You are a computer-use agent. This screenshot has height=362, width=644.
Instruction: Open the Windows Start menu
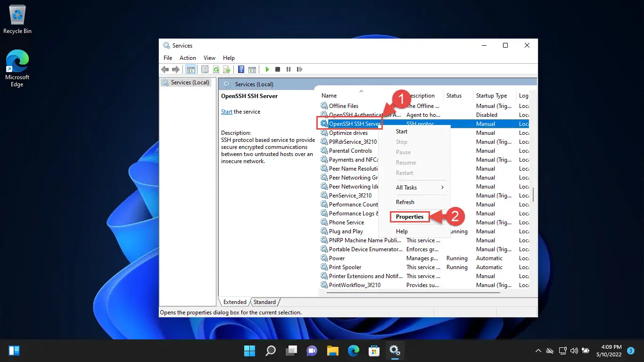[x=249, y=351]
